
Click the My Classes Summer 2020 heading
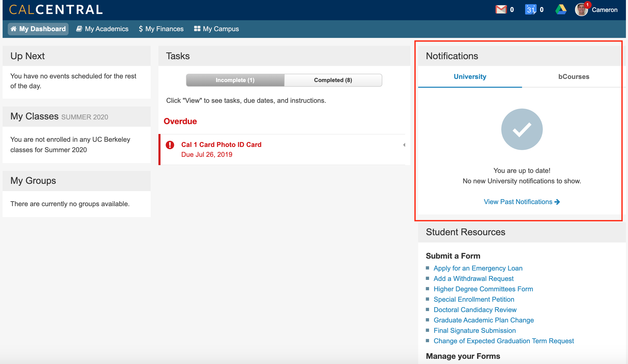(x=59, y=116)
